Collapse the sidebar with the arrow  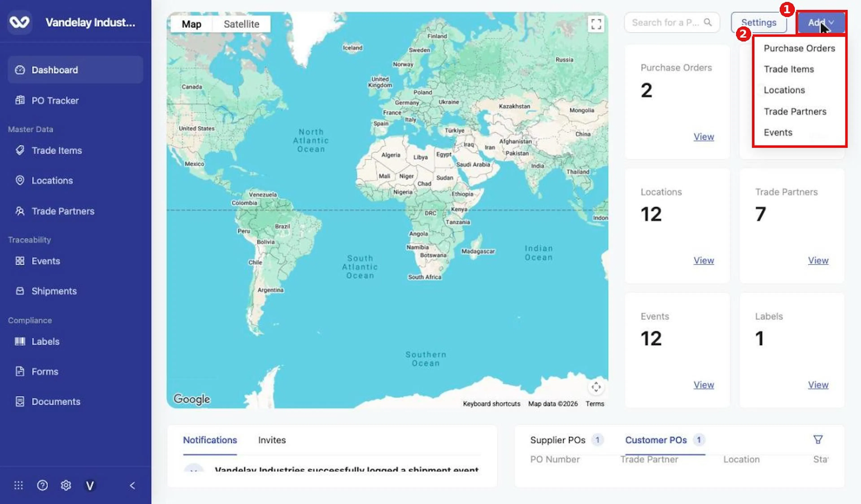click(x=133, y=485)
